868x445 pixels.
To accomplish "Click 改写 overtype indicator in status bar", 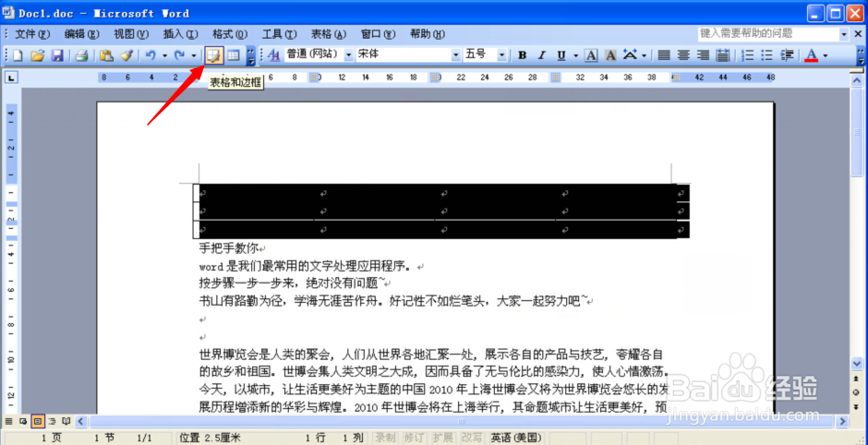I will click(x=472, y=439).
